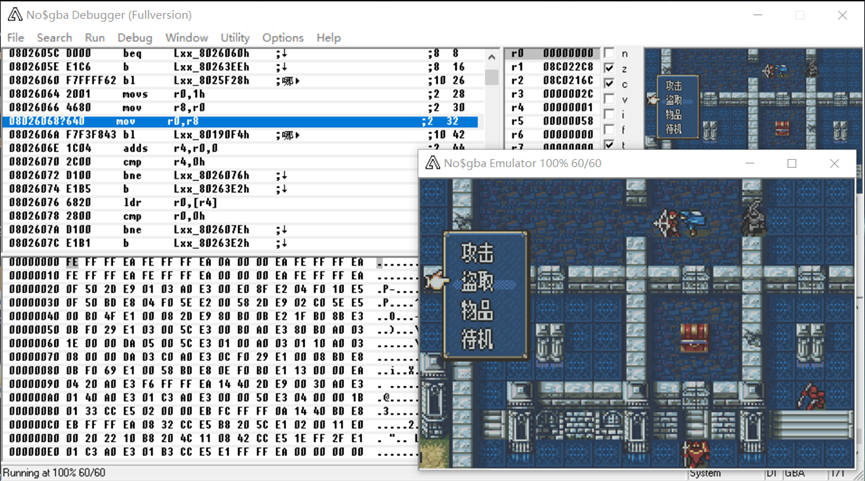Click the red treasure chest in emulator game
This screenshot has height=481, width=865.
(x=694, y=338)
